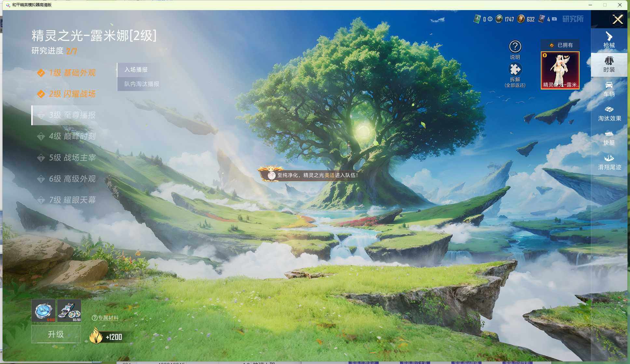Select level 7级 耀眼天幕
The height and width of the screenshot is (364, 630).
click(72, 200)
